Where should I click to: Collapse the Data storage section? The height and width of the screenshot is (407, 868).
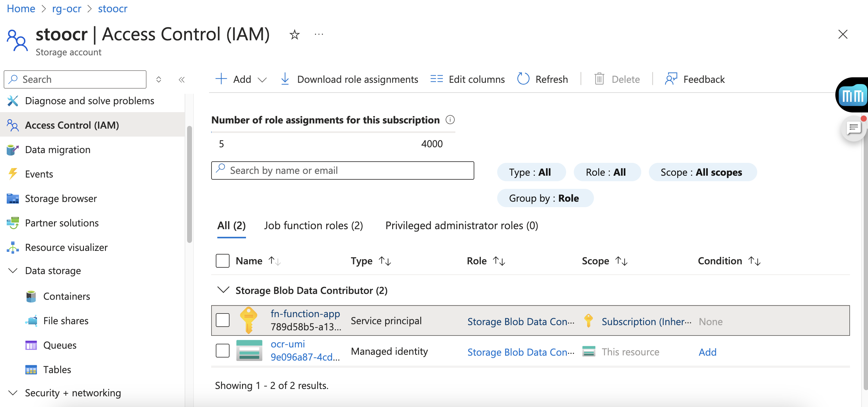click(x=13, y=271)
